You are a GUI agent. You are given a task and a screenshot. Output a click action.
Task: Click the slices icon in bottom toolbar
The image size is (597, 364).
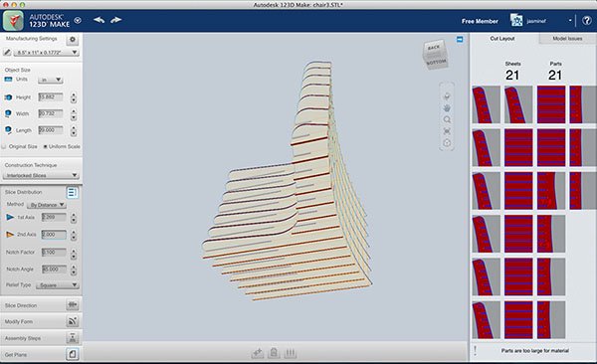click(290, 353)
